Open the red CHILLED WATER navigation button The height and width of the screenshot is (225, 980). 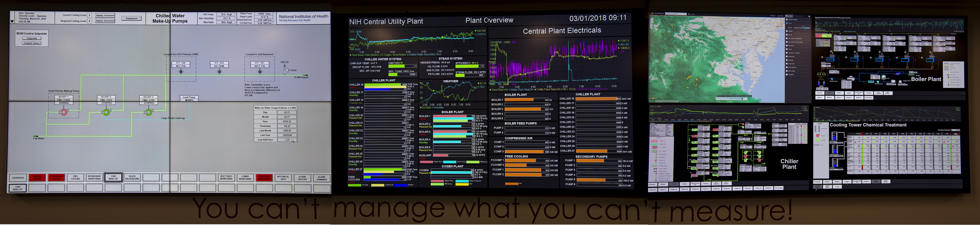click(x=37, y=178)
